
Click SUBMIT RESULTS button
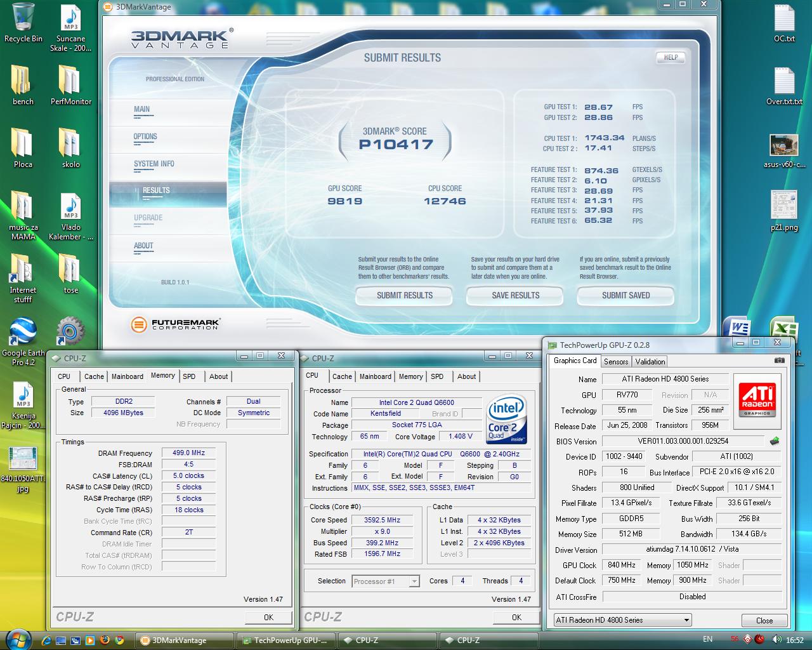click(x=404, y=296)
